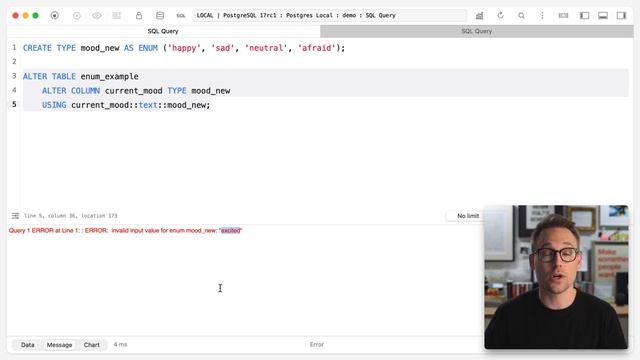Click the line 5 column status text
This screenshot has width=640, height=360.
tap(71, 216)
